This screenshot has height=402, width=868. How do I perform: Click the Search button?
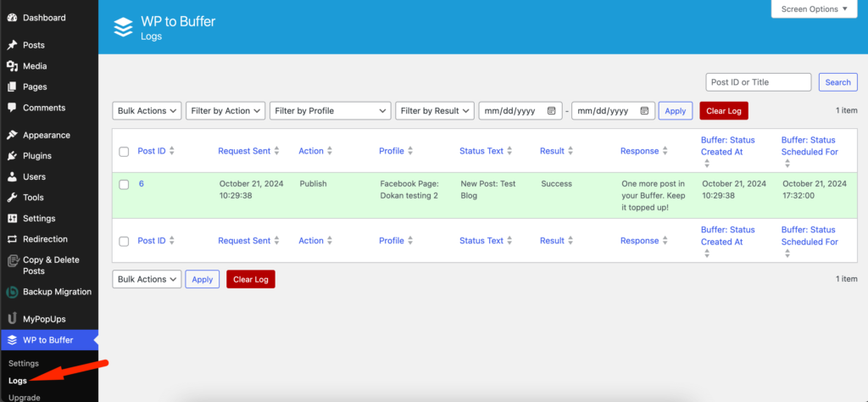(838, 82)
